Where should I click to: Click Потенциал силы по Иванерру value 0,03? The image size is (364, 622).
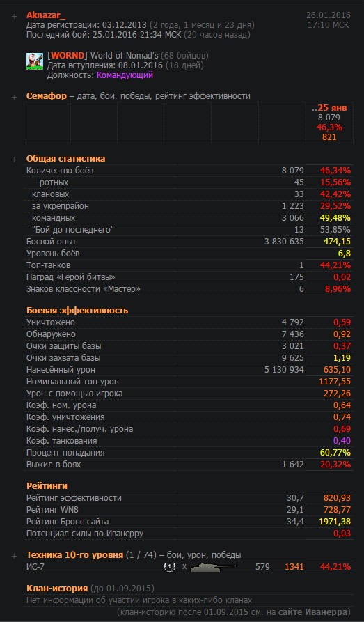point(342,534)
